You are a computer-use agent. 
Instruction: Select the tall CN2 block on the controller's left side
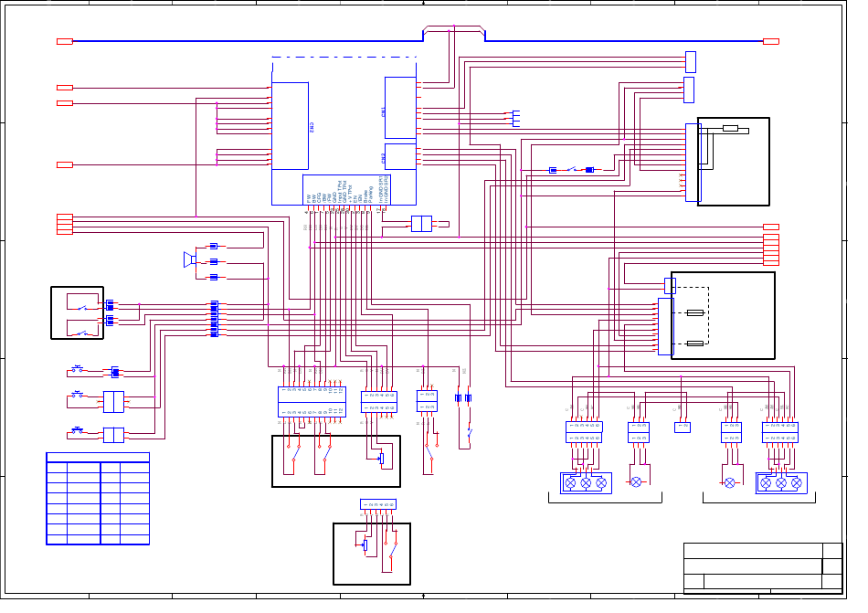[290, 125]
